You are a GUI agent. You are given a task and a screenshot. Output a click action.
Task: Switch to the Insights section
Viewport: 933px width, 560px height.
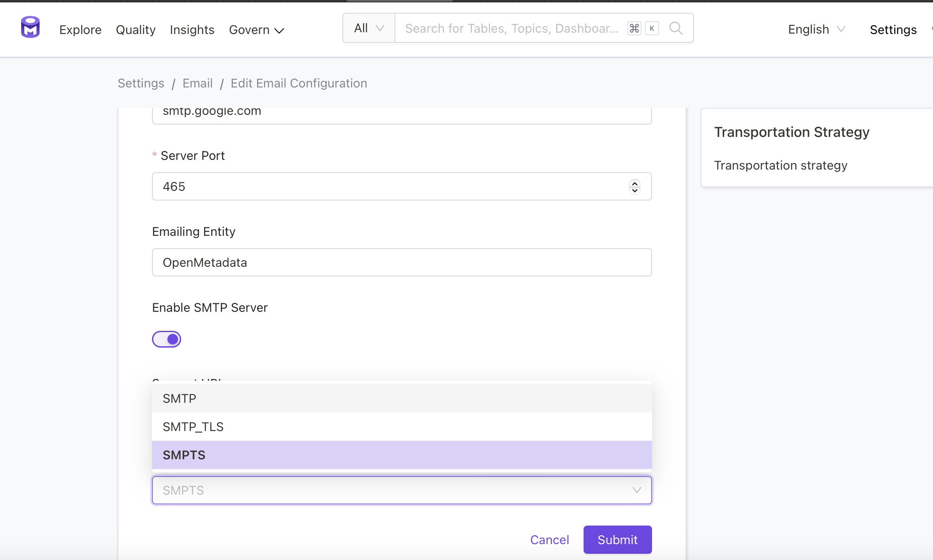tap(192, 30)
